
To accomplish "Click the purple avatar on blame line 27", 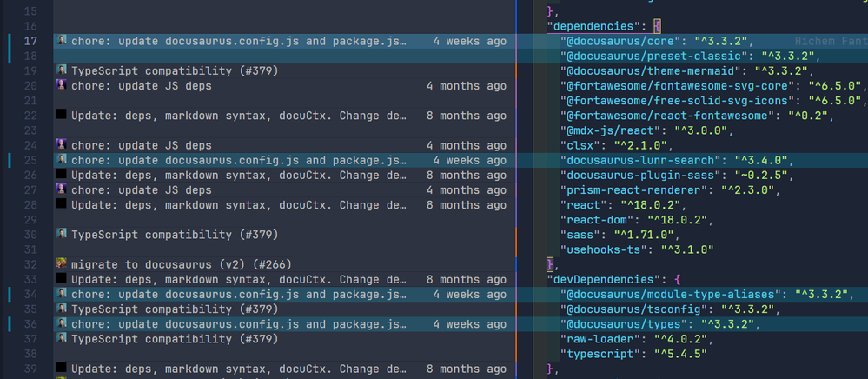I will coord(62,189).
